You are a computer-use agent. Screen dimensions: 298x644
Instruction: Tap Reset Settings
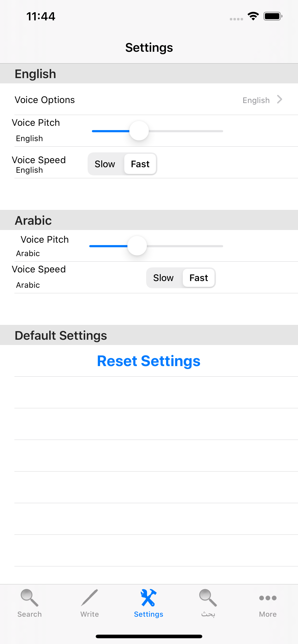(149, 361)
